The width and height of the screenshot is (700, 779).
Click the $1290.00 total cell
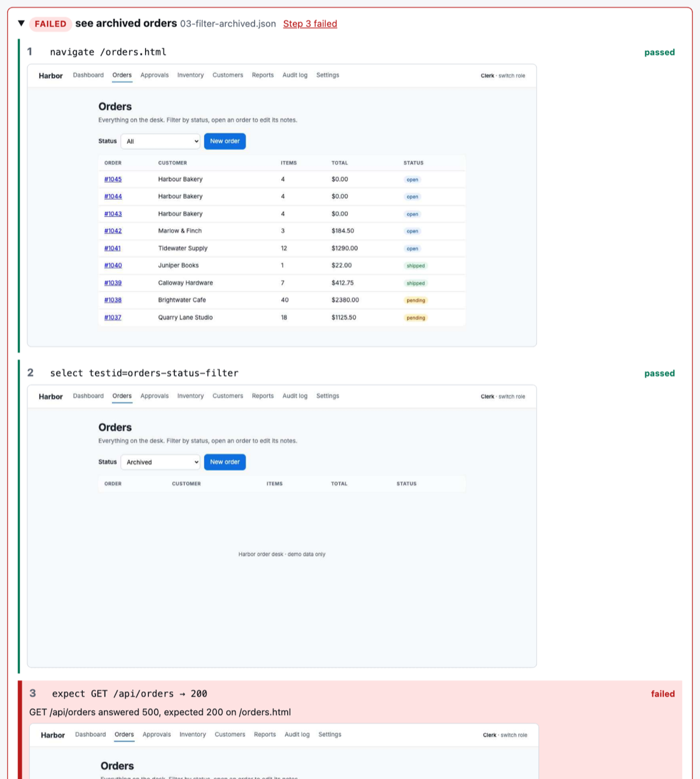click(344, 248)
